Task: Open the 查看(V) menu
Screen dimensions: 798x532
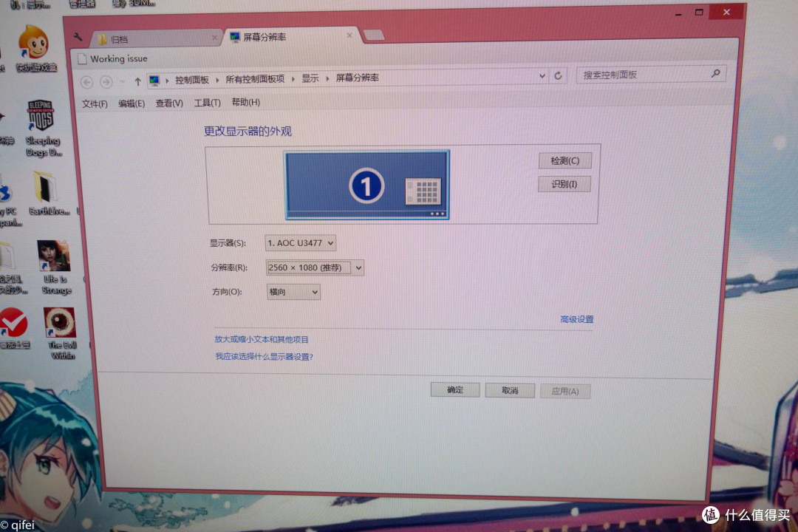Action: coord(169,103)
